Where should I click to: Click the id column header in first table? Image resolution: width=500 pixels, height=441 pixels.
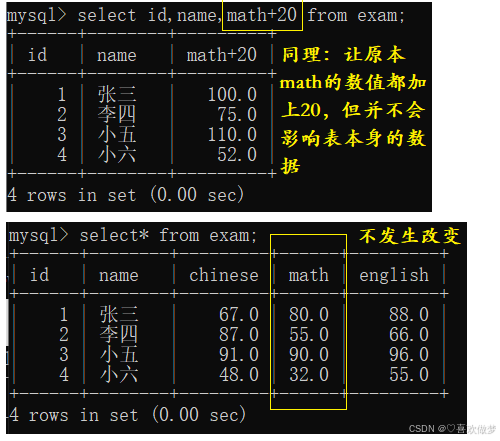click(x=37, y=55)
